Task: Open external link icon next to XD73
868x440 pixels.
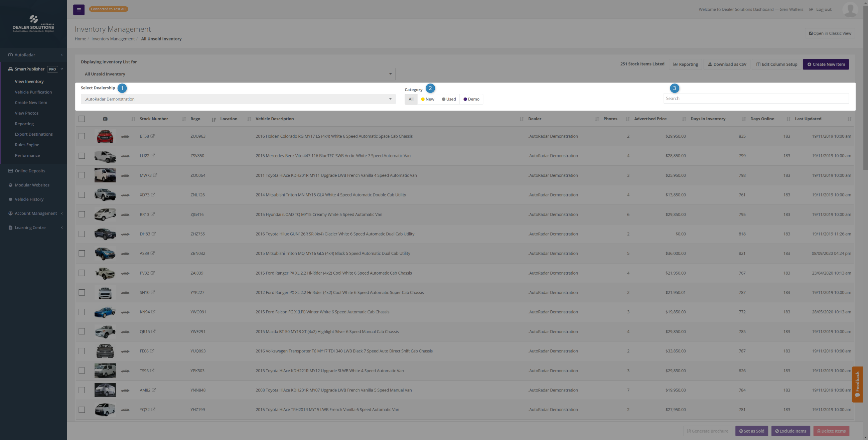Action: 153,195
